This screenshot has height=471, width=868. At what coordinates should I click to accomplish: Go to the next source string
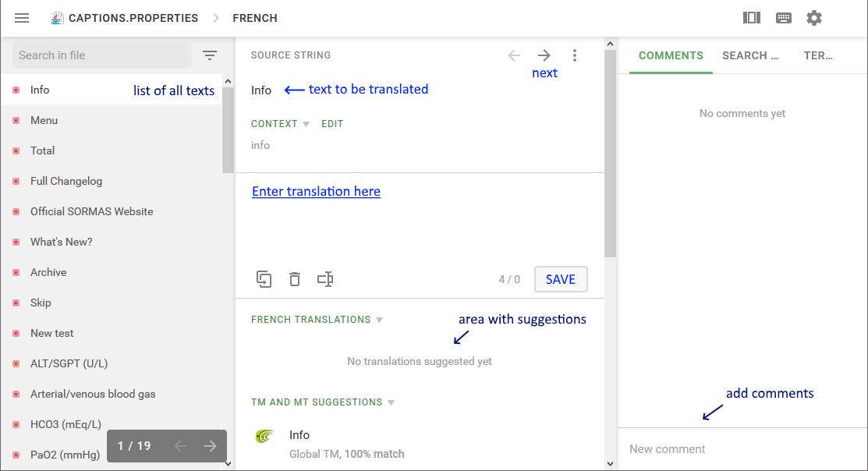[x=544, y=55]
